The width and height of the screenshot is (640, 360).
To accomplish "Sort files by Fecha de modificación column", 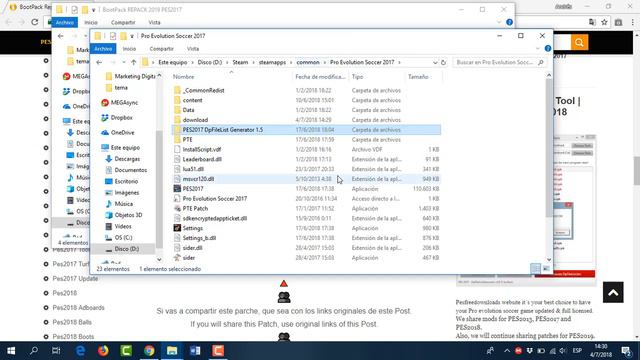I will click(320, 76).
